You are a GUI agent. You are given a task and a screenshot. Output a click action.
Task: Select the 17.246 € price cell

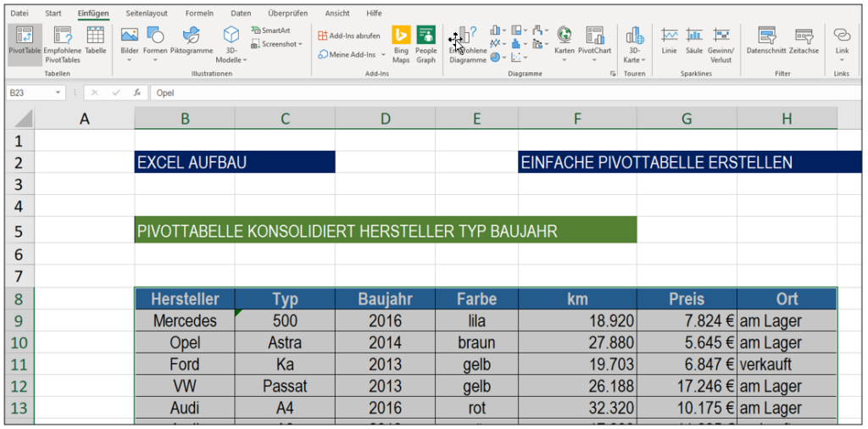pyautogui.click(x=687, y=386)
